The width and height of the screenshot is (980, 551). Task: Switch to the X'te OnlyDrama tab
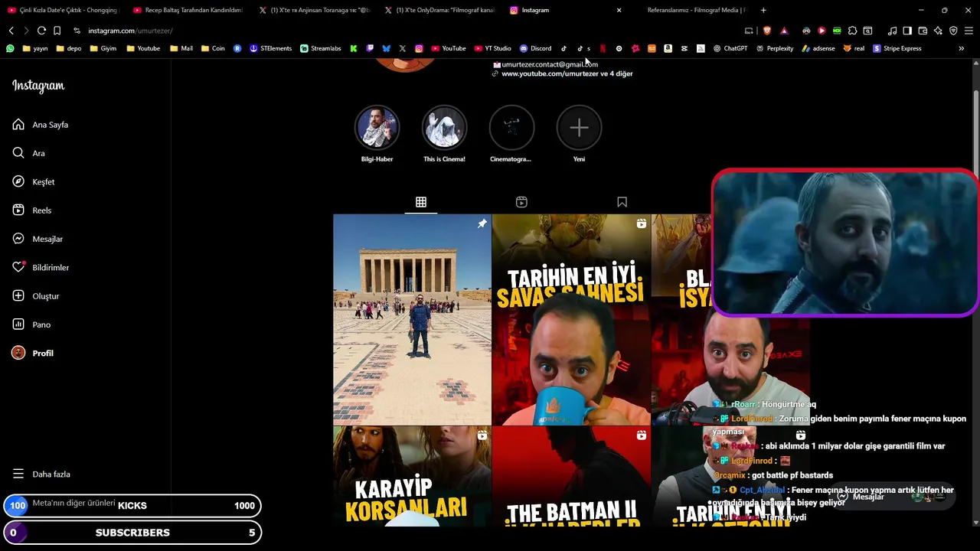click(x=439, y=10)
